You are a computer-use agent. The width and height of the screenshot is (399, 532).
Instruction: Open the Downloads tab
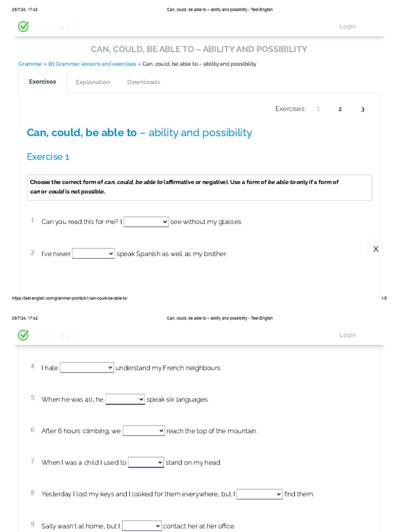tap(143, 82)
